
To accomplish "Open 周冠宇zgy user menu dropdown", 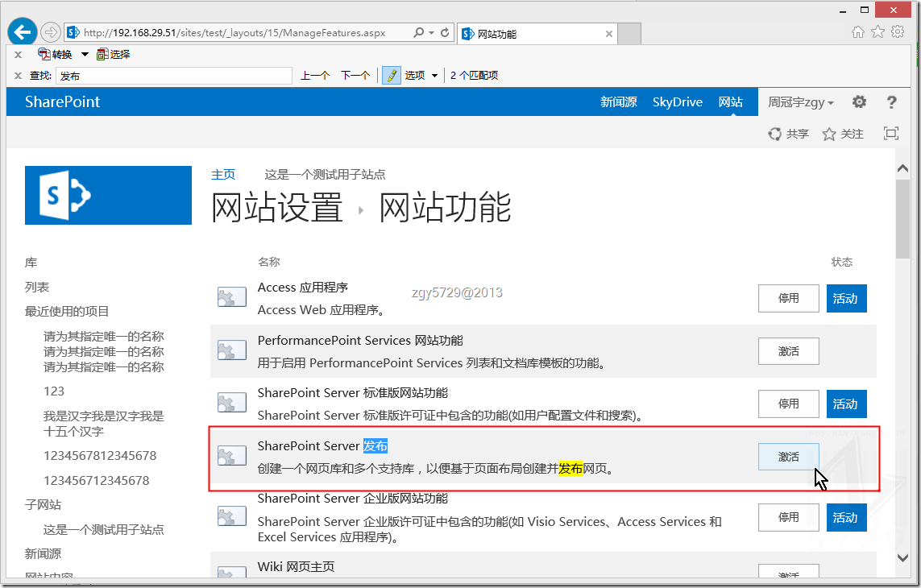I will tap(801, 102).
